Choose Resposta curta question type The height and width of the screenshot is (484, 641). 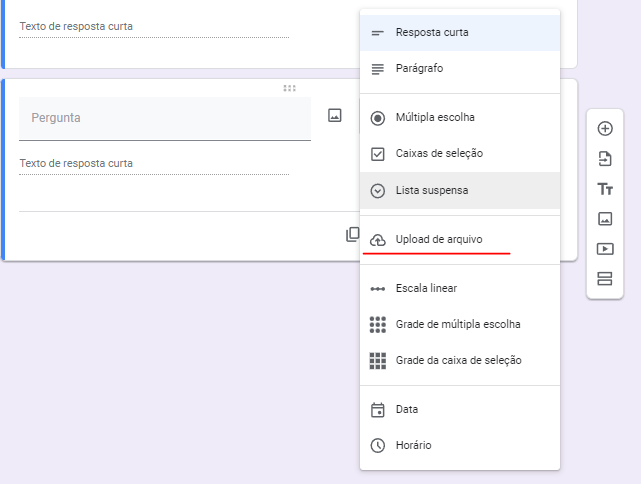coord(432,33)
